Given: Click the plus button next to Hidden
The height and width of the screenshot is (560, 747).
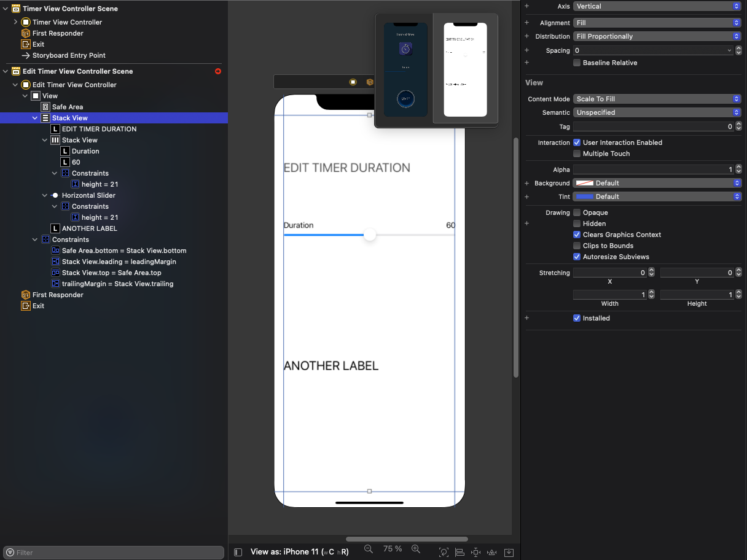Looking at the screenshot, I should [x=526, y=224].
